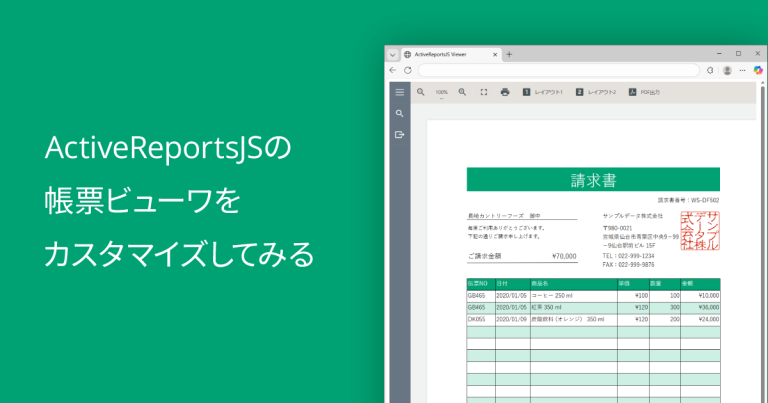
Task: Close the ActiveReportsJS Viewer tab
Action: coord(495,54)
